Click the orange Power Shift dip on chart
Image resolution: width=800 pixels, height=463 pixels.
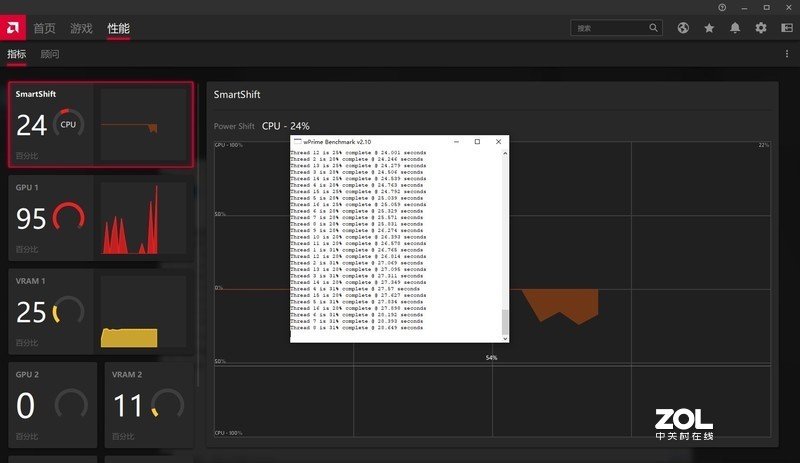point(560,305)
